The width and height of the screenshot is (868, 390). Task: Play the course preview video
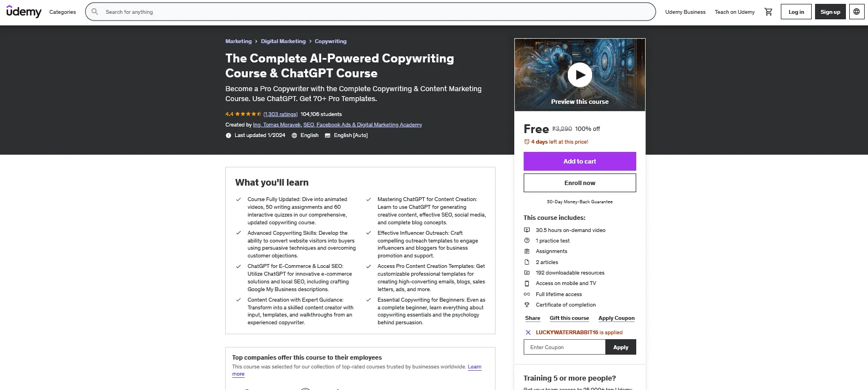580,75
